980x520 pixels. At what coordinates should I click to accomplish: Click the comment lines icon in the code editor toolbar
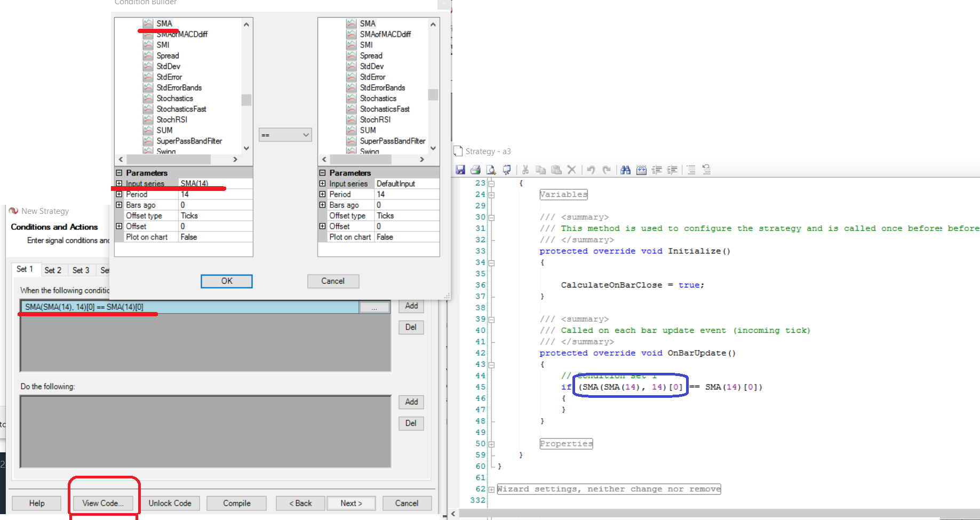[x=691, y=170]
